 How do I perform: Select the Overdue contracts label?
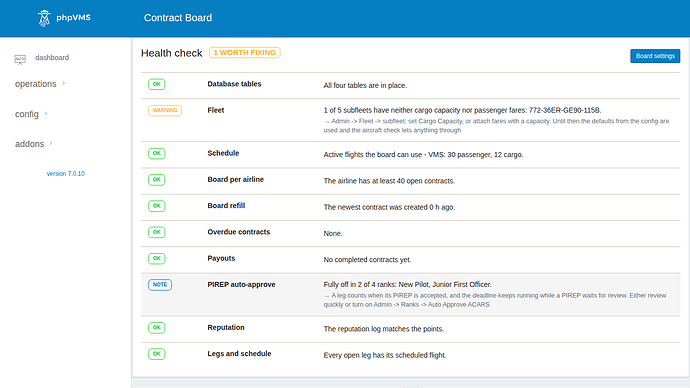click(x=239, y=232)
